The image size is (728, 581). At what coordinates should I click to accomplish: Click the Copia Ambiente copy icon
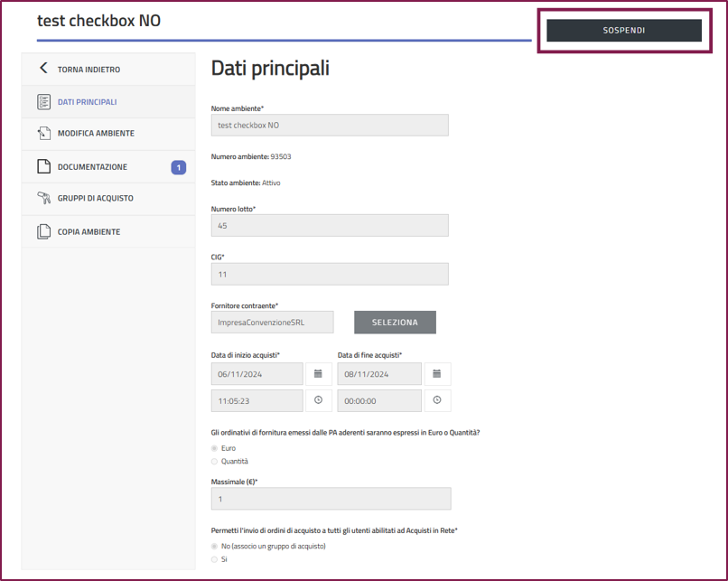point(43,232)
